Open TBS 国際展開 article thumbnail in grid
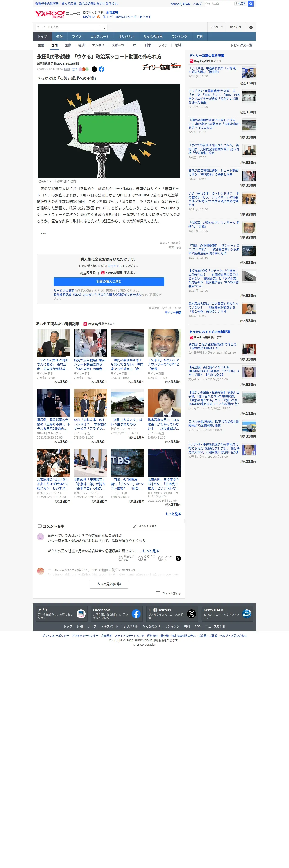The width and height of the screenshot is (289, 868). 127,463
